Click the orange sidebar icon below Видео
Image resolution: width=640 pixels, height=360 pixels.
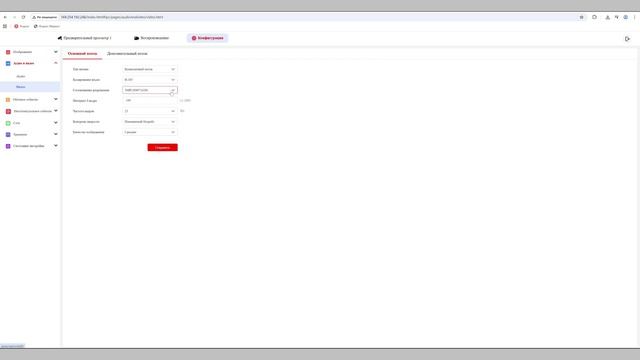pyautogui.click(x=8, y=100)
